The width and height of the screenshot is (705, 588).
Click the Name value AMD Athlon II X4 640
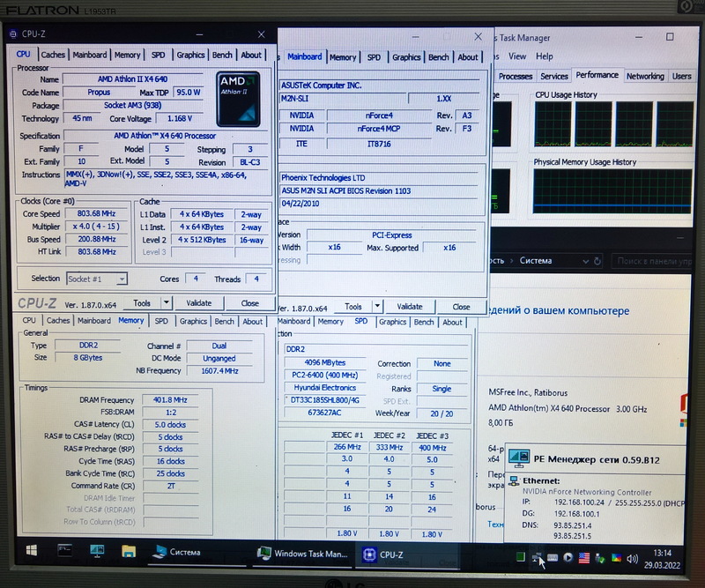coord(133,79)
